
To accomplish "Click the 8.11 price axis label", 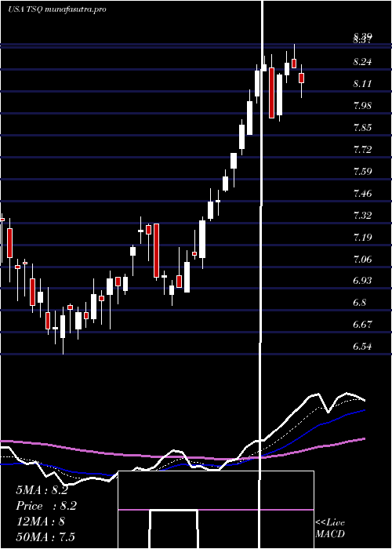I will [362, 84].
